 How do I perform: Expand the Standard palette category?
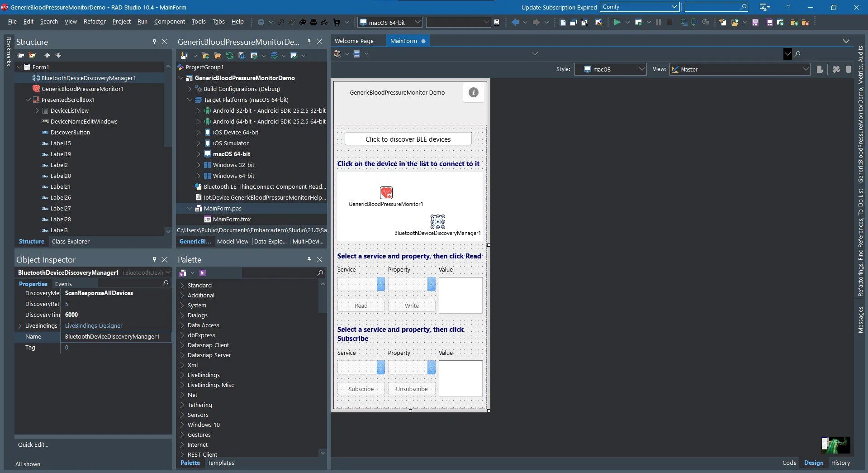tap(182, 286)
